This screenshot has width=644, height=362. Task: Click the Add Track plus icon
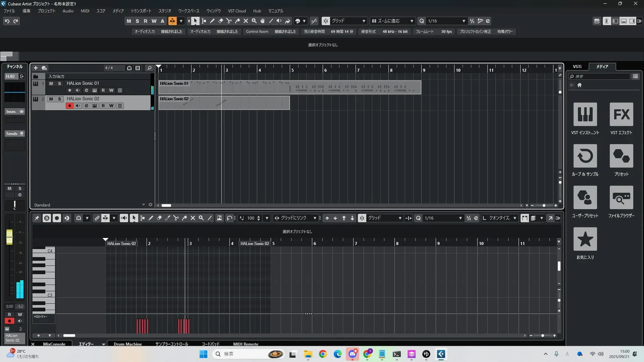36,68
